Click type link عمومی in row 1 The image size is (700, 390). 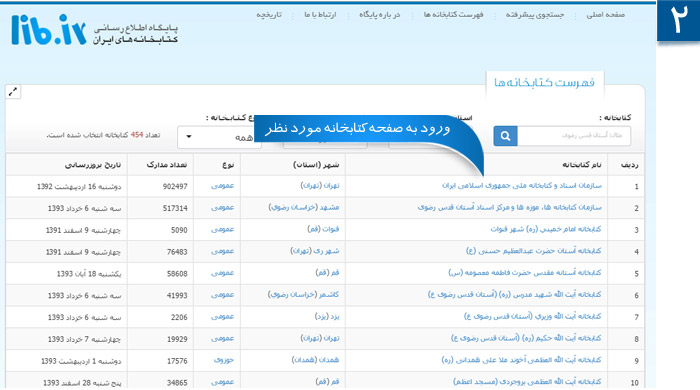(x=222, y=186)
